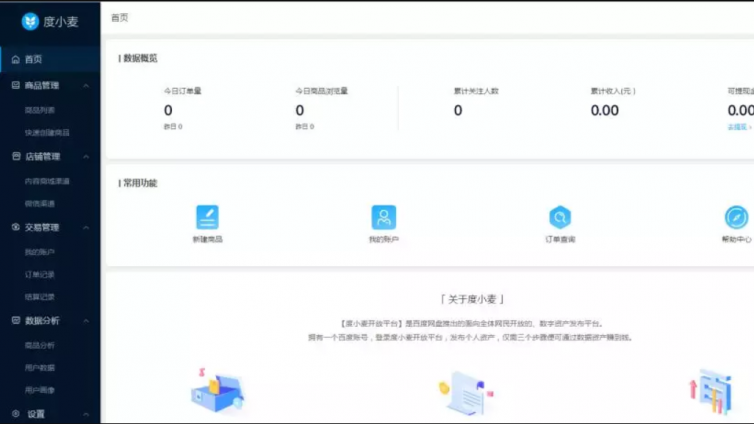Collapse the 商品管理 section chevron
The image size is (754, 424).
click(86, 86)
